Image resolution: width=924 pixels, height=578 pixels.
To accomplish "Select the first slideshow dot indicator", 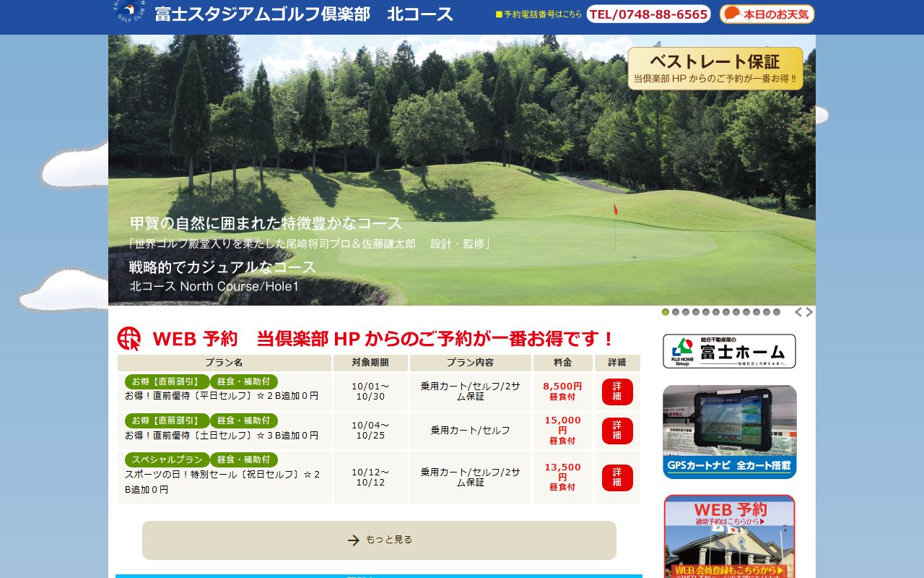I will [666, 312].
